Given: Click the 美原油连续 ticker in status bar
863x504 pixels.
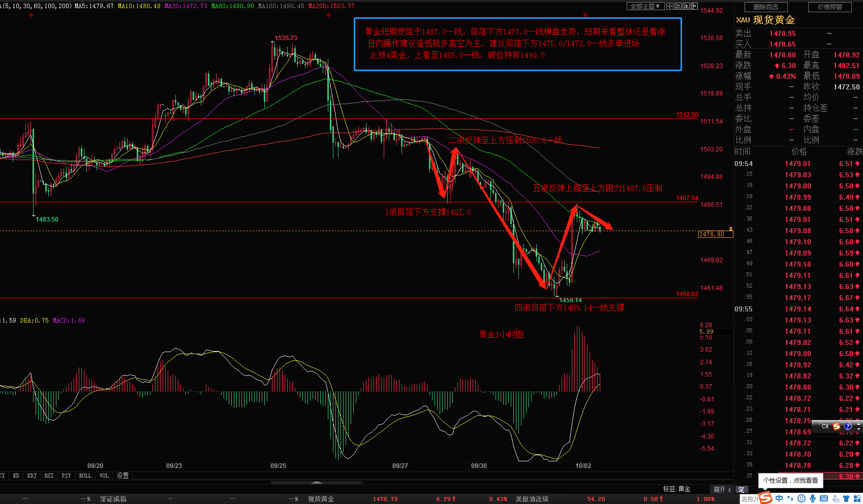Looking at the screenshot, I should [x=532, y=499].
